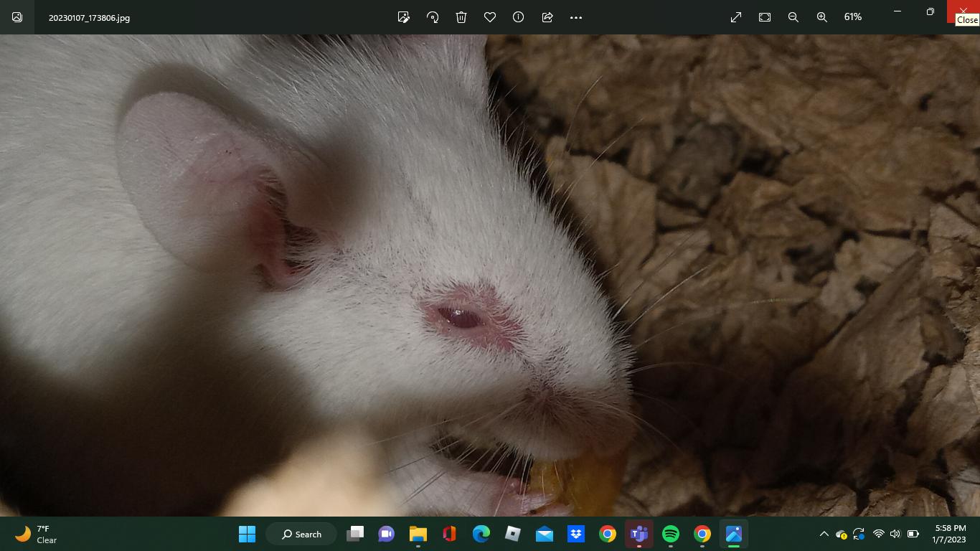The height and width of the screenshot is (551, 980).
Task: Minimize the Photos window
Action: point(897,11)
